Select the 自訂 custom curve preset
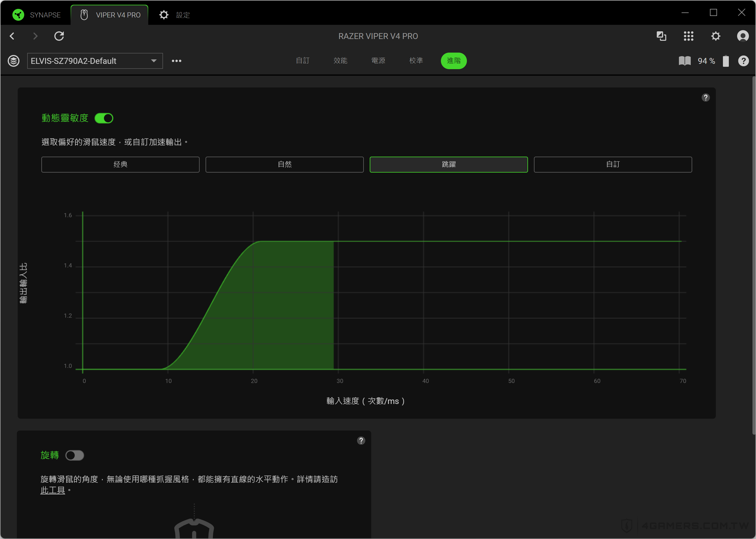 (613, 164)
